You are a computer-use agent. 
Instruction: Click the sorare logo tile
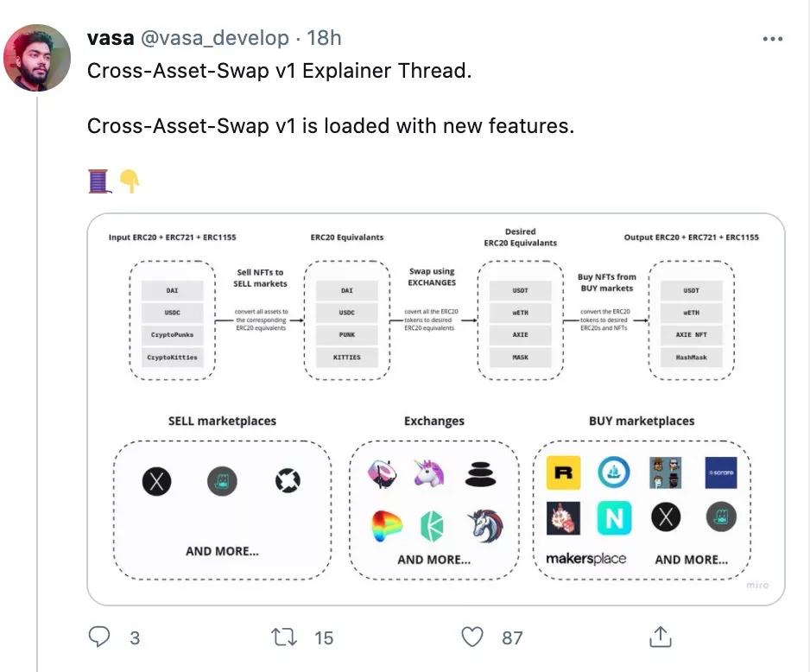pos(720,472)
